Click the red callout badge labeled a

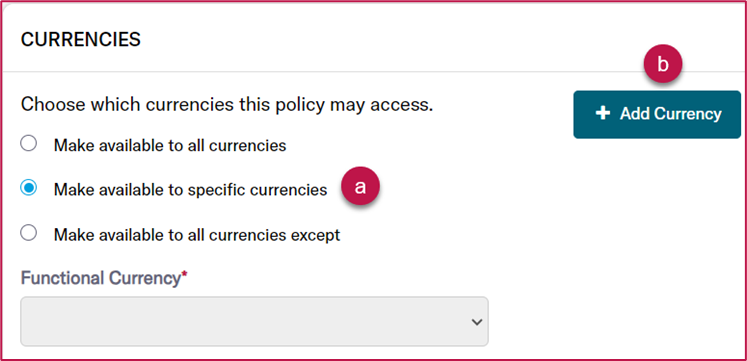pos(360,187)
